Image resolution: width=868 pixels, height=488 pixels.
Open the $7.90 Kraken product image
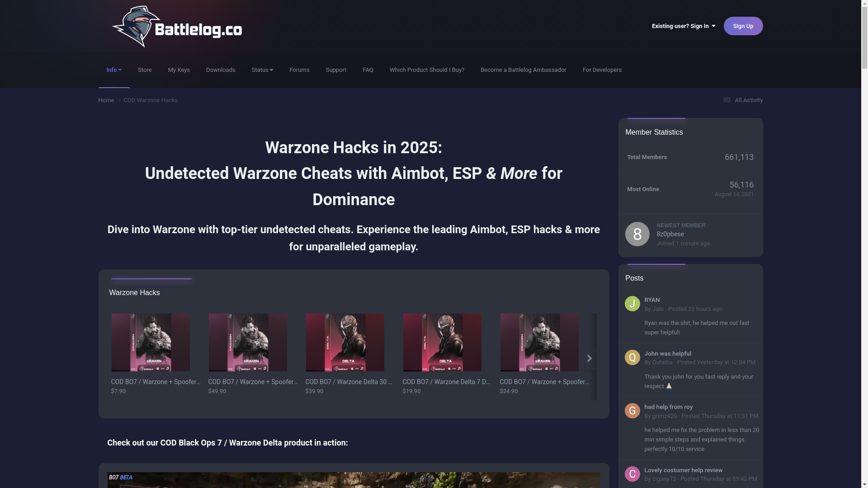(151, 343)
